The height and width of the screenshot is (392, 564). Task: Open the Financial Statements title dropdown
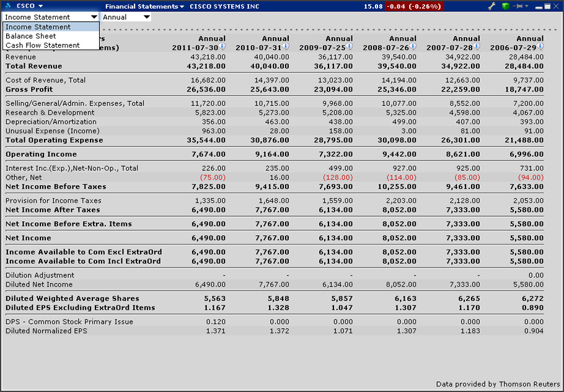pyautogui.click(x=144, y=6)
